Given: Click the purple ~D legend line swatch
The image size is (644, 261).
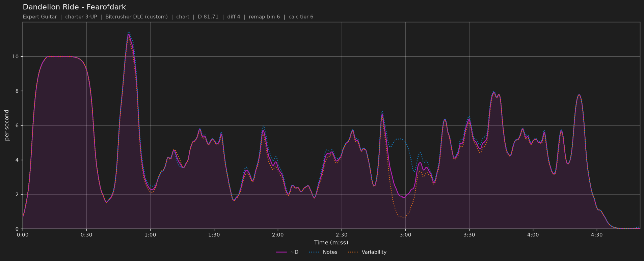Looking at the screenshot, I should pos(281,252).
